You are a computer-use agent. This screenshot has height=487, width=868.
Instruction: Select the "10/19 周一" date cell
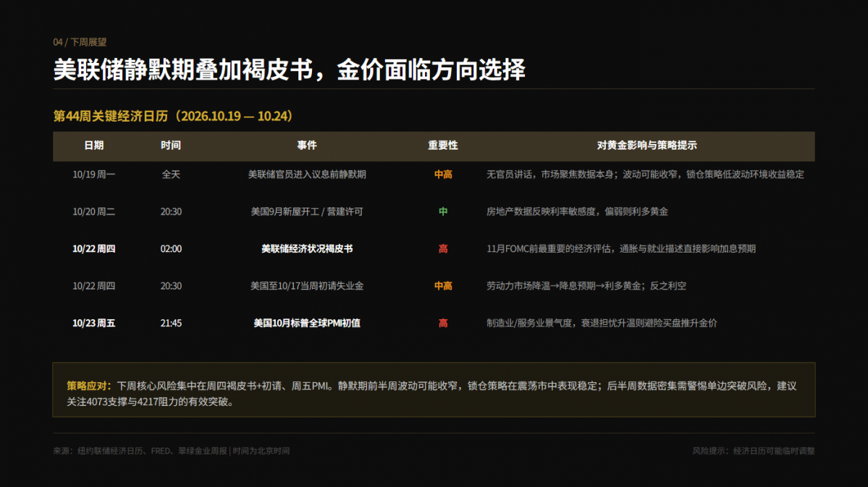pos(93,174)
